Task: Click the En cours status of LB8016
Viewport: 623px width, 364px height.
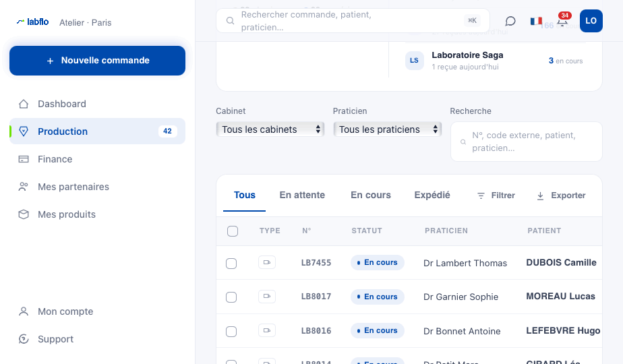Action: (x=378, y=330)
